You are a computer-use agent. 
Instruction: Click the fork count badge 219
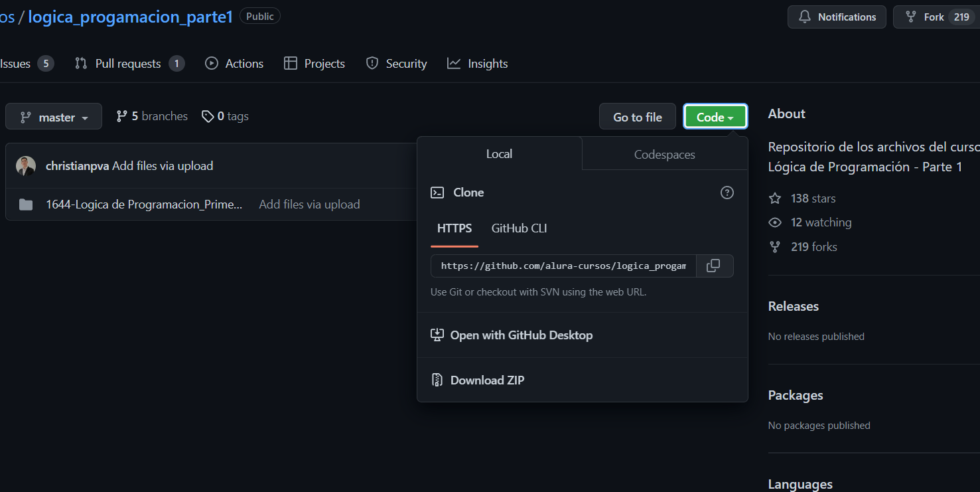[x=961, y=17]
